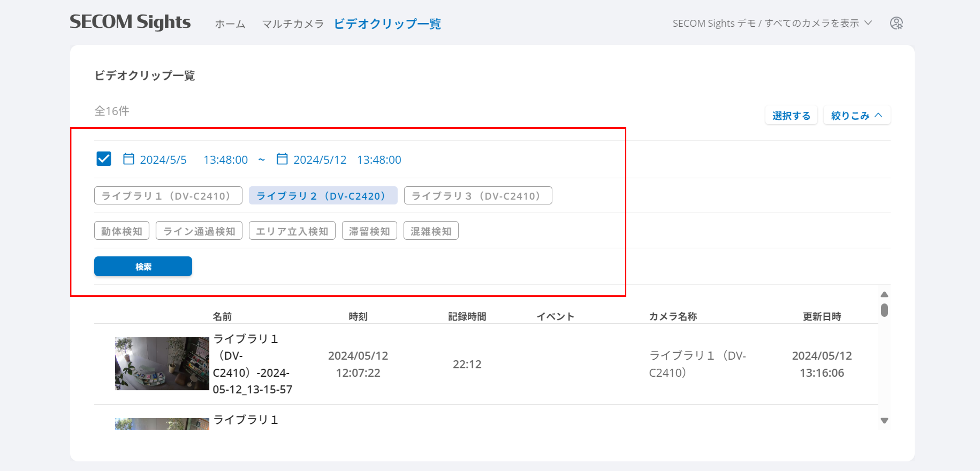The image size is (980, 471).
Task: Click the 検索 search button
Action: click(x=143, y=266)
